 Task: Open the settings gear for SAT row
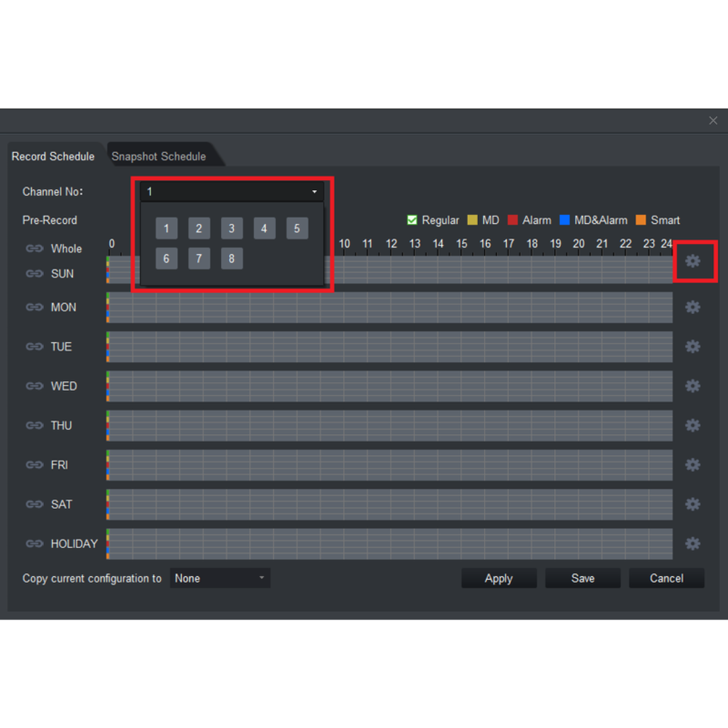click(x=692, y=505)
